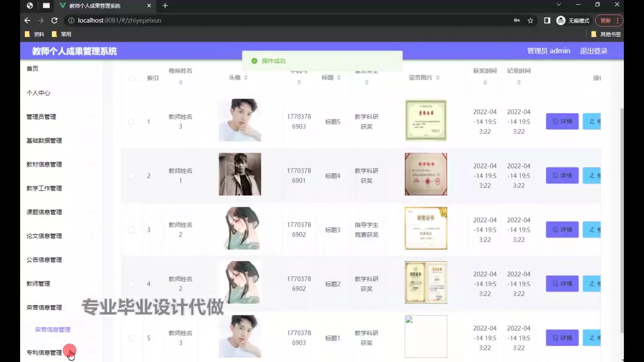The width and height of the screenshot is (644, 362).
Task: Tick the checkbox for row index 3
Action: pos(131,230)
